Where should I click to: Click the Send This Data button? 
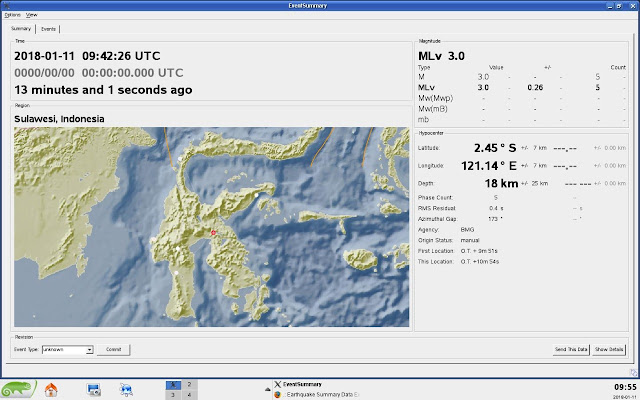click(x=571, y=349)
